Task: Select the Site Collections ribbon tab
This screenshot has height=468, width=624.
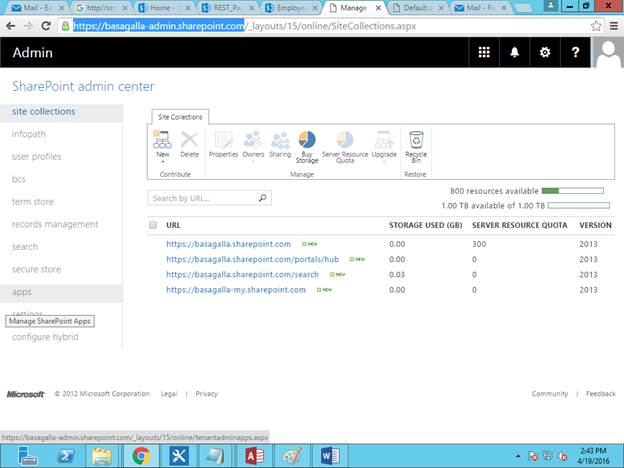Action: 180,117
